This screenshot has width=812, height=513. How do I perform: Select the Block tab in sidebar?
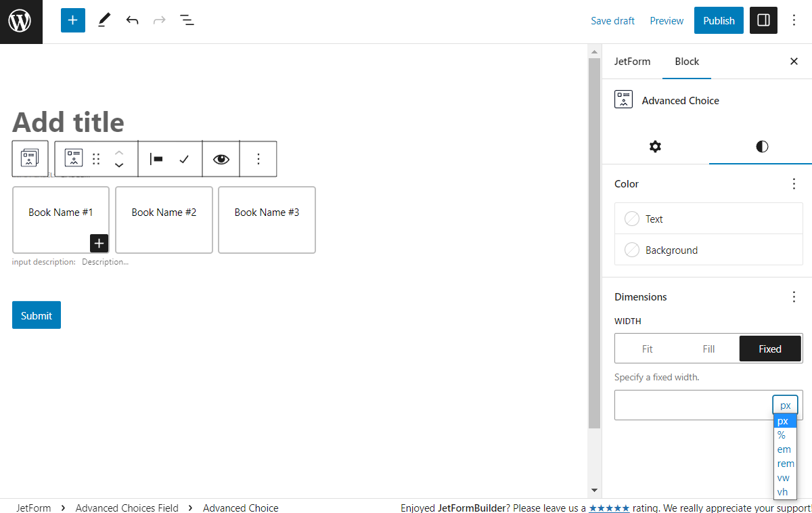pos(687,62)
